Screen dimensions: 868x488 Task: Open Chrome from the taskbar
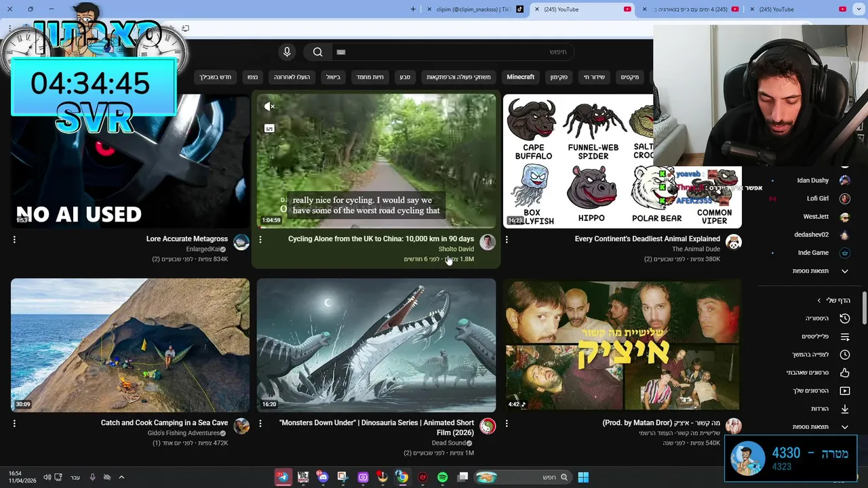click(x=402, y=477)
